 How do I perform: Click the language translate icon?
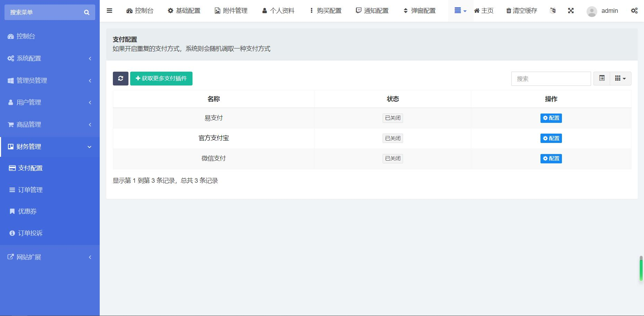click(553, 11)
